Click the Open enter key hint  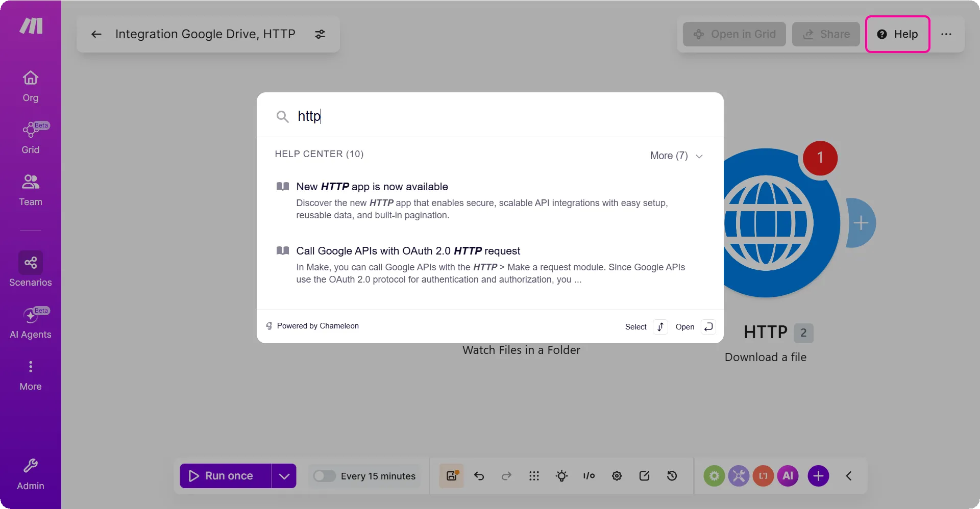tap(708, 327)
